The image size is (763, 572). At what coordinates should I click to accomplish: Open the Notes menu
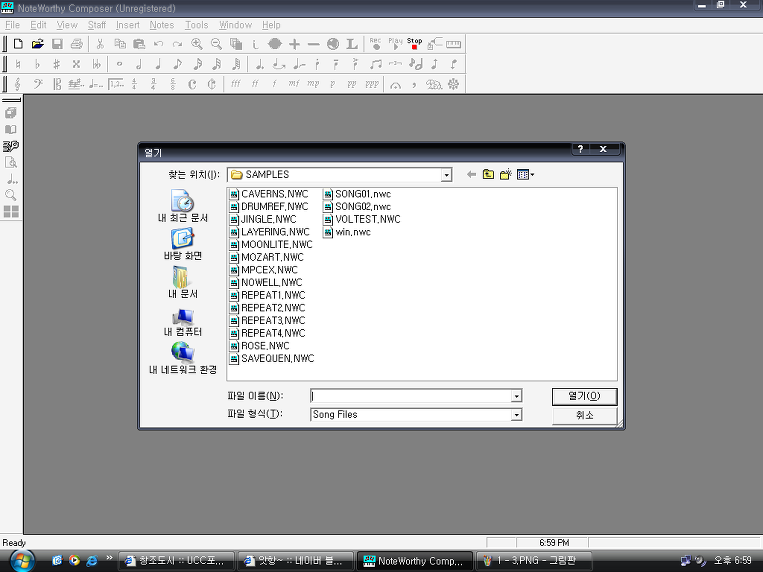click(x=162, y=25)
